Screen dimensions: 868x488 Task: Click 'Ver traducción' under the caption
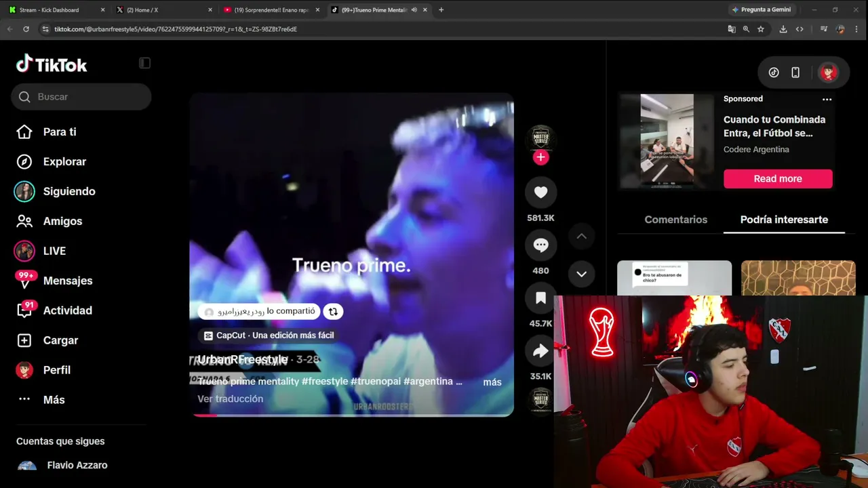231,399
